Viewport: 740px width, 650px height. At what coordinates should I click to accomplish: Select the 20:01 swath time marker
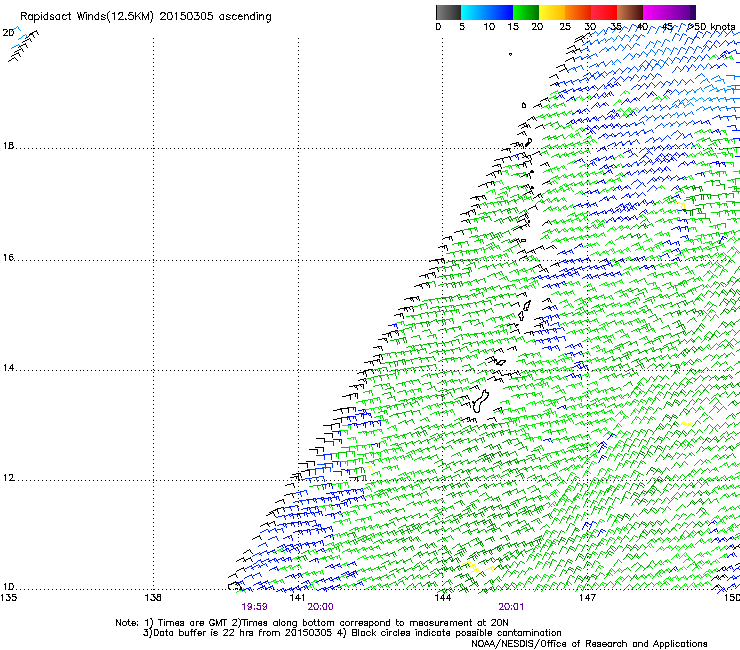(511, 607)
